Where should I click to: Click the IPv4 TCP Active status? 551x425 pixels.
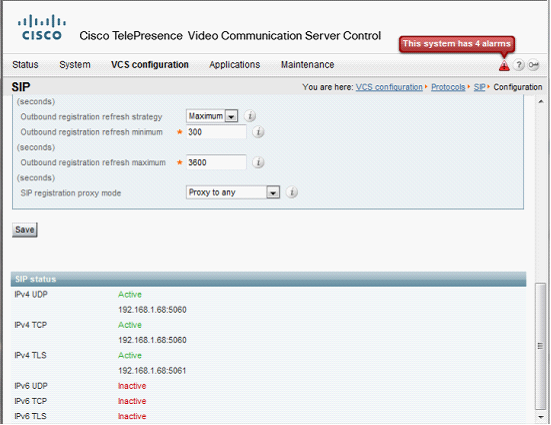point(130,325)
